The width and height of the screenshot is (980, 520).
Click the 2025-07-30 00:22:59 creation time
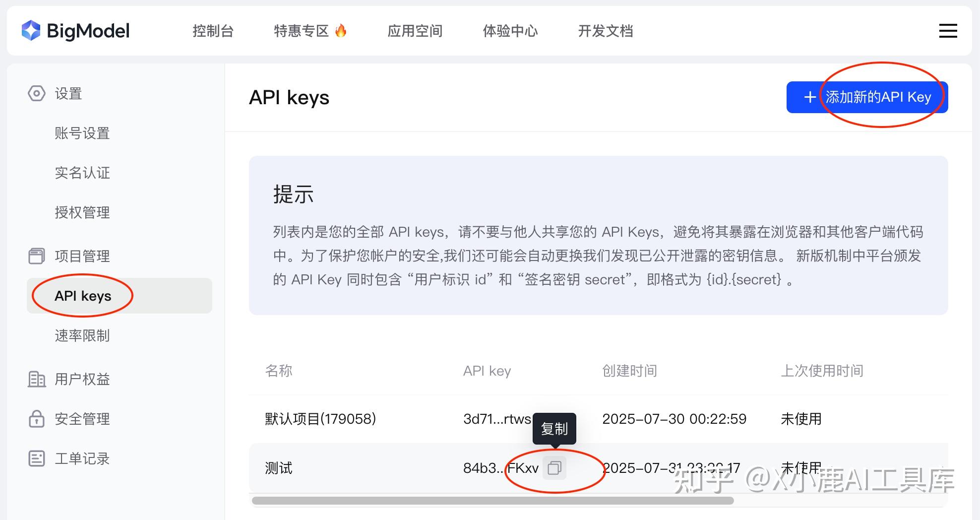point(674,419)
